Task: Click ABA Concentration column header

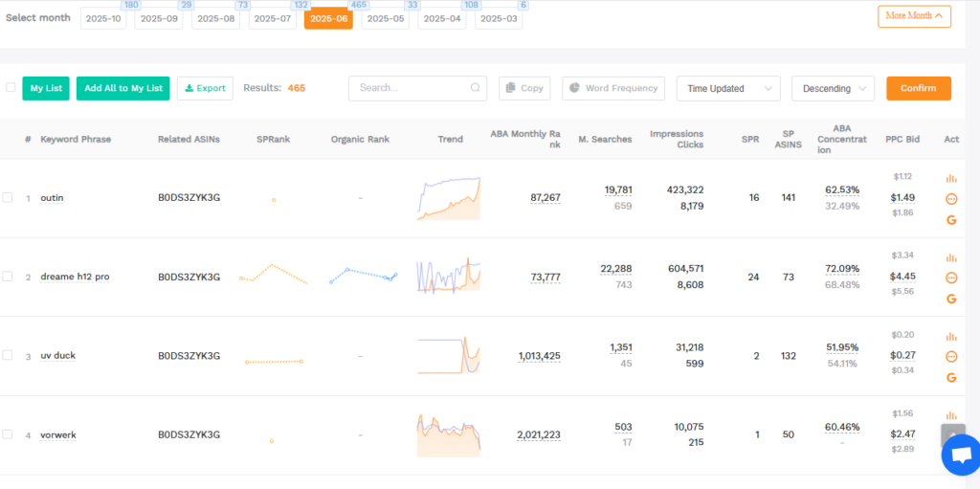Action: [842, 139]
